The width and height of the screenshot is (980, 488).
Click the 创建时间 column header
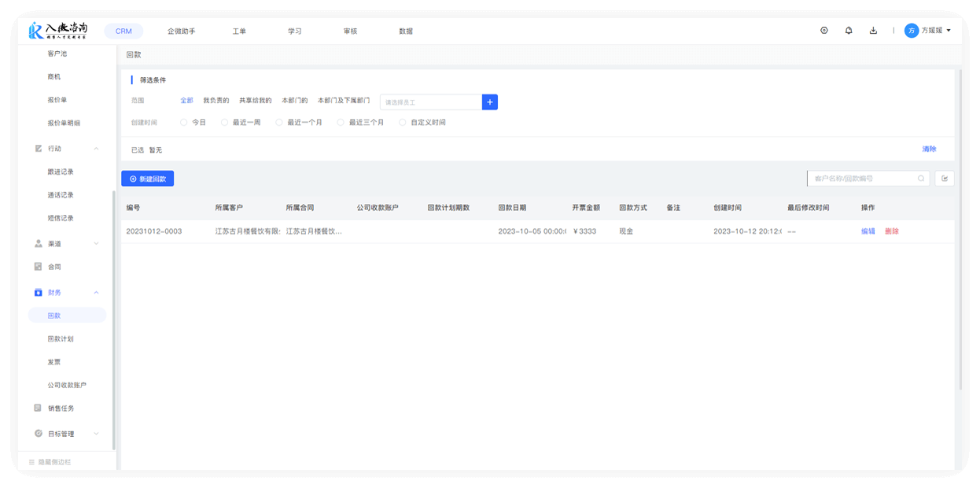[x=728, y=208]
